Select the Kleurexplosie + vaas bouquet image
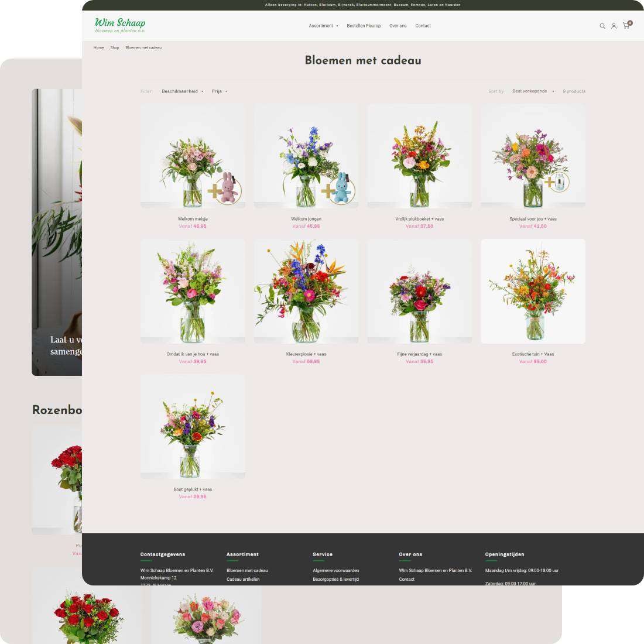Viewport: 644px width, 644px height. coord(306,291)
